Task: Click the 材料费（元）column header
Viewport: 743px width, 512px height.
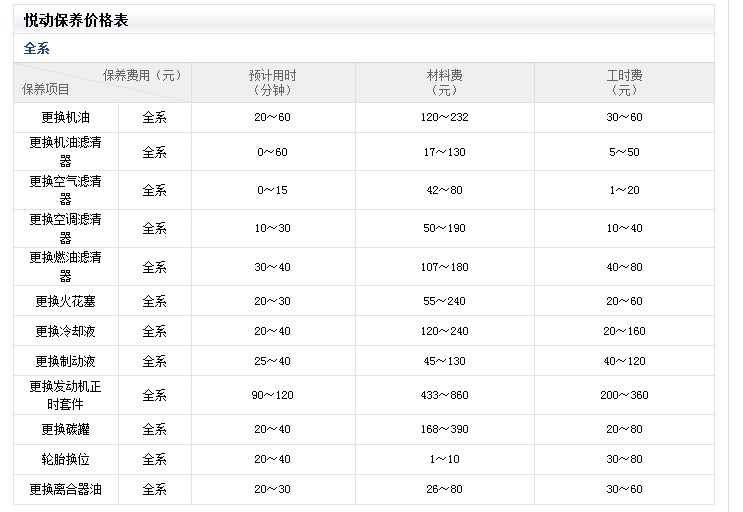Action: click(444, 82)
